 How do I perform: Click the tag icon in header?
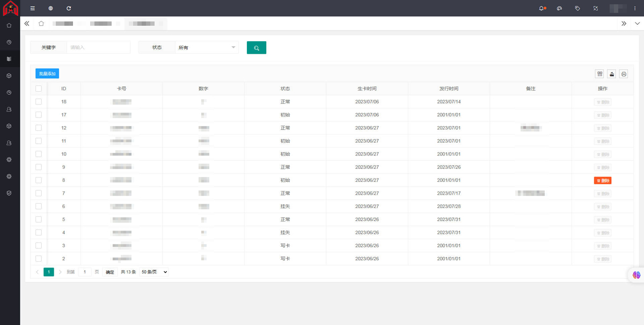pyautogui.click(x=577, y=8)
